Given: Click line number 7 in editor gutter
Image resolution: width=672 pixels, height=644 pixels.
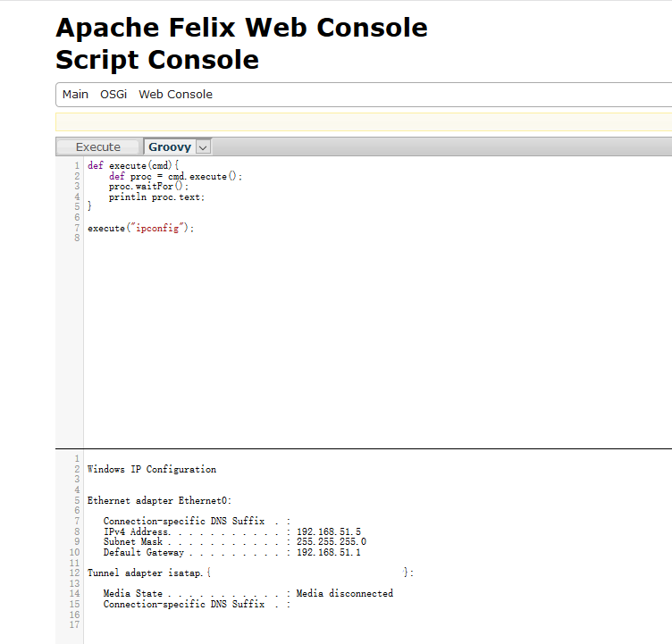Looking at the screenshot, I should [77, 229].
